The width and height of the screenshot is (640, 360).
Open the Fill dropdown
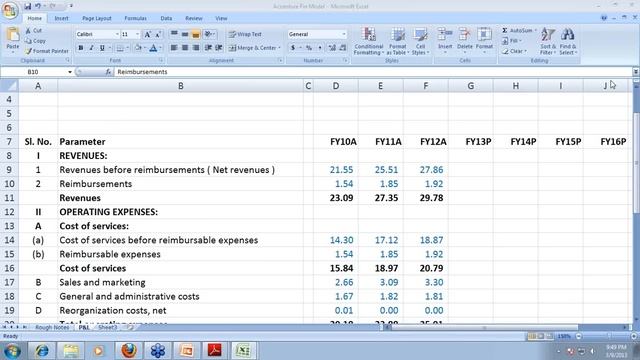512,41
